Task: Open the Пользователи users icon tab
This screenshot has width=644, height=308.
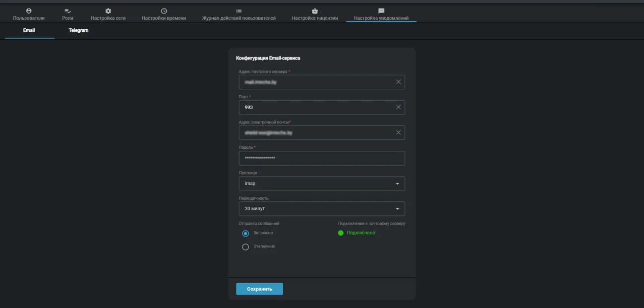Action: pos(29,11)
